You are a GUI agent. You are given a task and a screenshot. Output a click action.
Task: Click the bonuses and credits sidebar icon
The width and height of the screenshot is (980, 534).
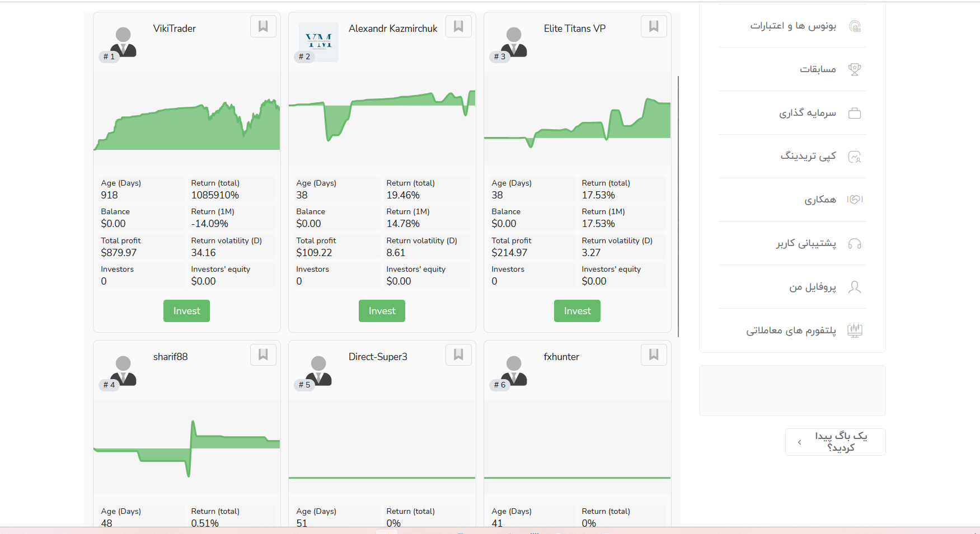pos(854,26)
